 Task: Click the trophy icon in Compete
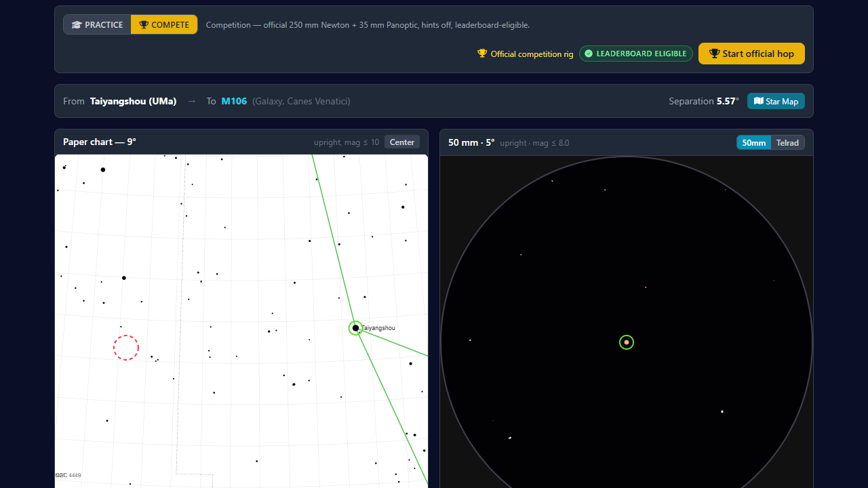tap(144, 24)
